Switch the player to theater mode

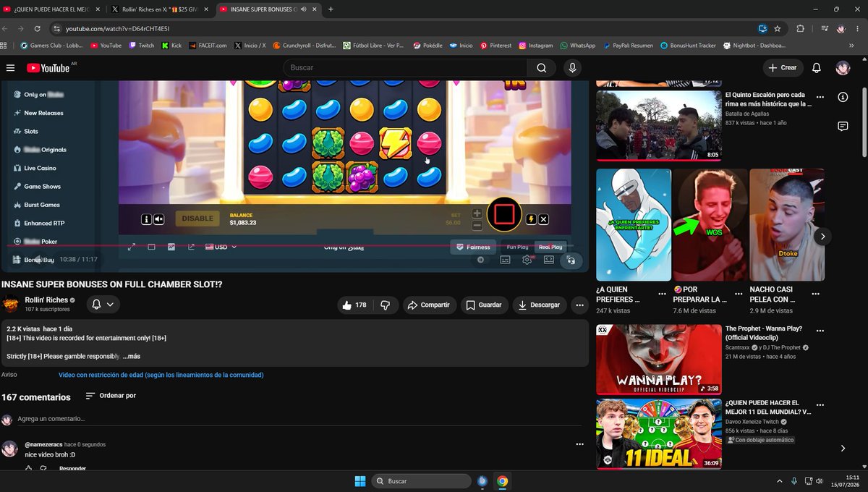pos(548,260)
